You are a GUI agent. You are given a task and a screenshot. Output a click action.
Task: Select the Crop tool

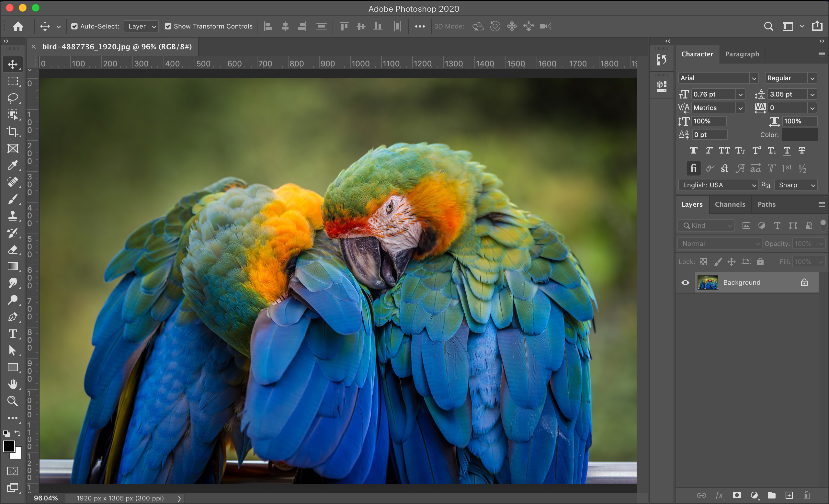13,132
